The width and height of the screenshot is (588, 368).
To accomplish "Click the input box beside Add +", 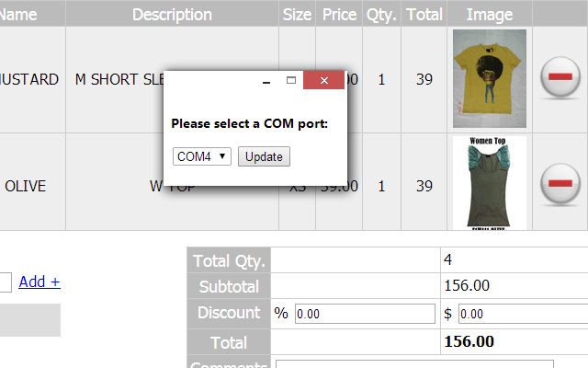I will [6, 282].
